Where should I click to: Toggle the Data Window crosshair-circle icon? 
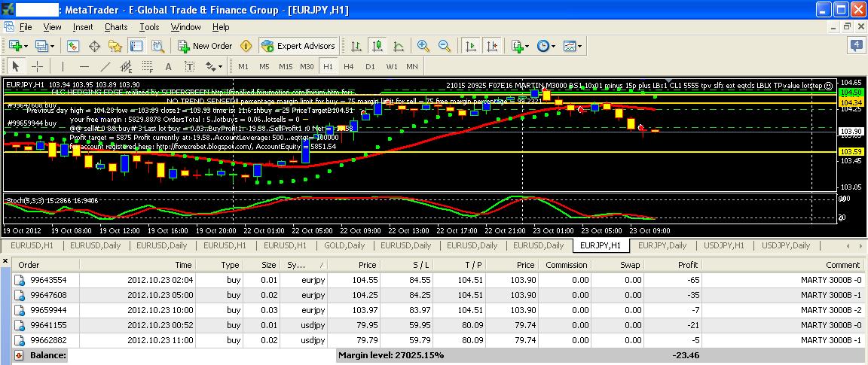click(94, 46)
